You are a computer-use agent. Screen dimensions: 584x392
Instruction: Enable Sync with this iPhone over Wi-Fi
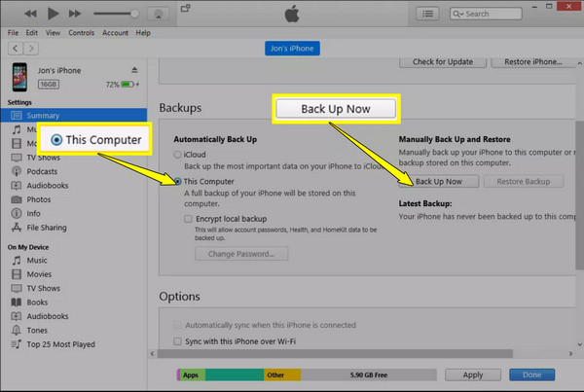coord(178,341)
